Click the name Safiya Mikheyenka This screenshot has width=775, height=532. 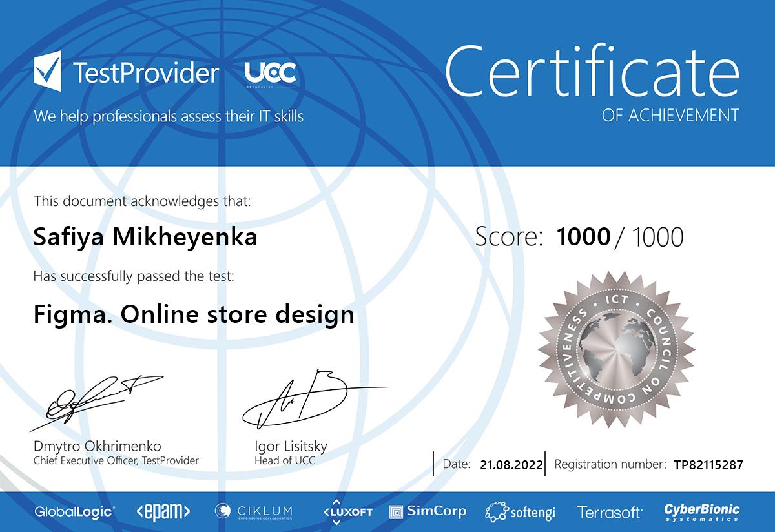point(145,237)
